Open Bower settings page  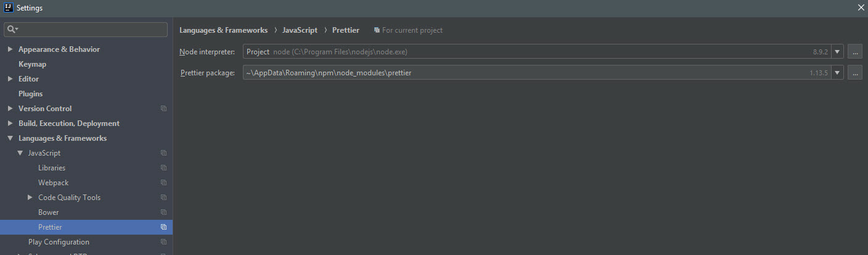tap(49, 212)
